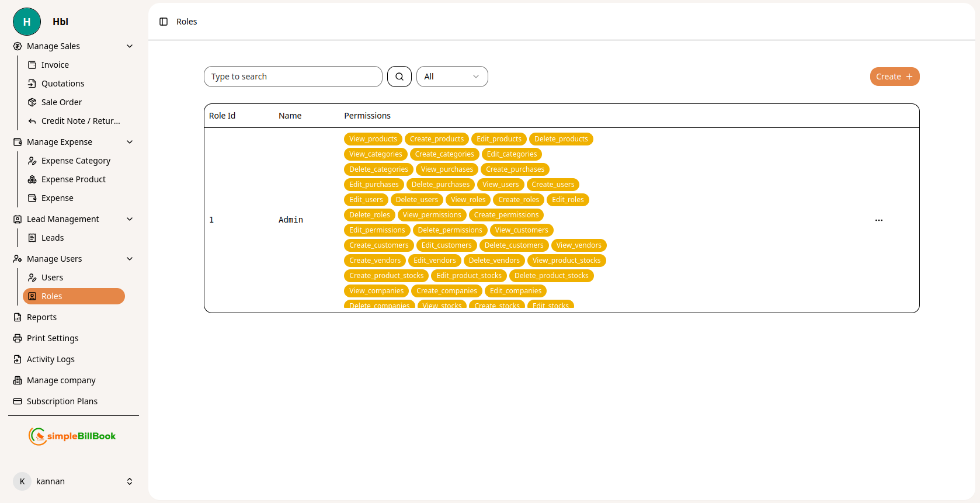Open Activity Logs page
The height and width of the screenshot is (503, 980).
tap(50, 359)
